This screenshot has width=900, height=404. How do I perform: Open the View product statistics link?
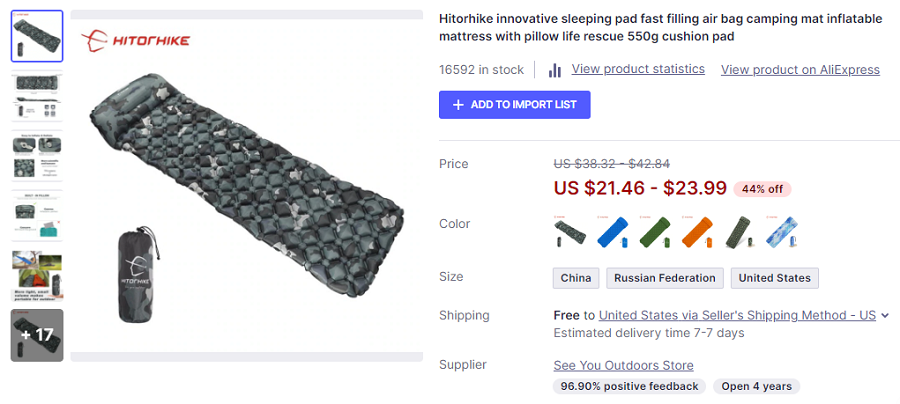pyautogui.click(x=638, y=69)
